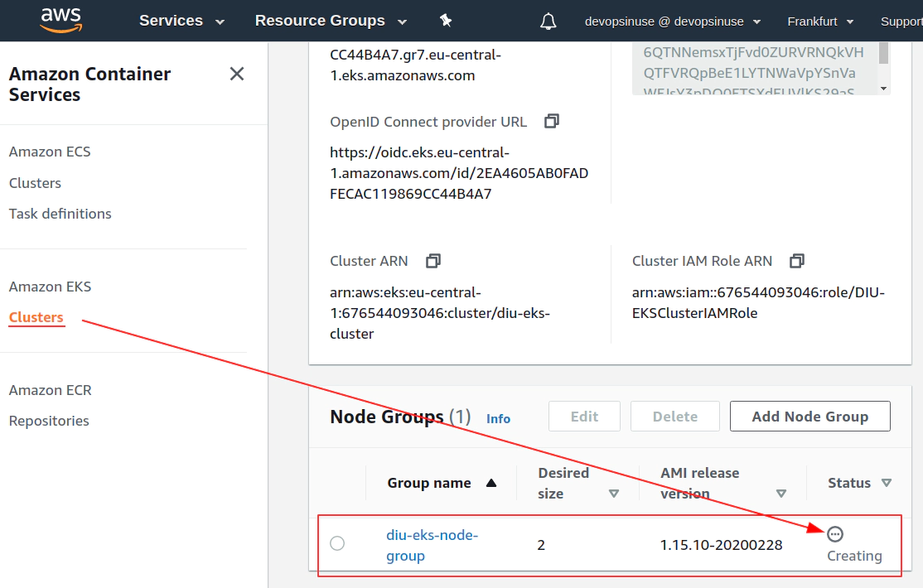Click the Node Groups (1) heading
The image size is (923, 588).
[x=400, y=417]
